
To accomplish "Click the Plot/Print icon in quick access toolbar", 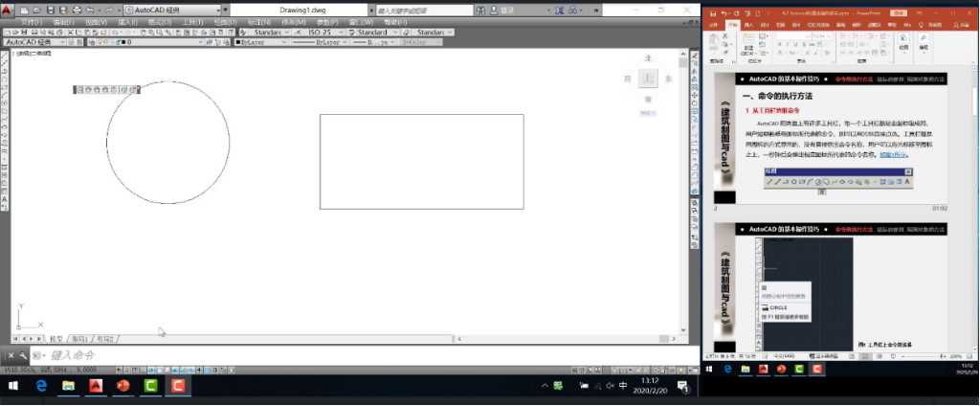I will [x=77, y=10].
